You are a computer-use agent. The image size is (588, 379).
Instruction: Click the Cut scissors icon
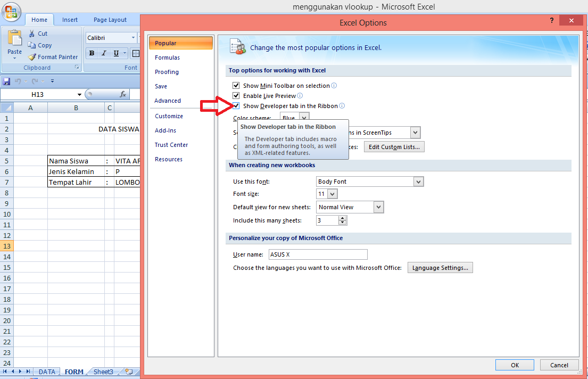click(32, 34)
